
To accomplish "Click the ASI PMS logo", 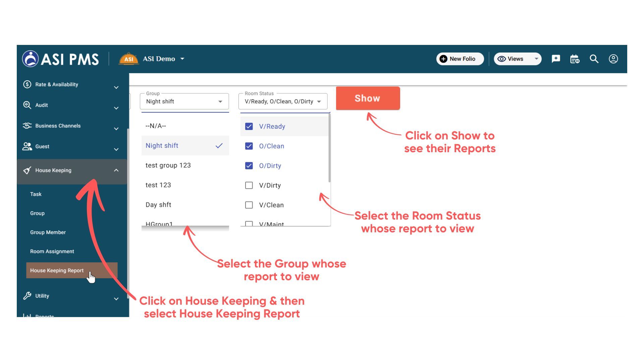I will click(61, 59).
